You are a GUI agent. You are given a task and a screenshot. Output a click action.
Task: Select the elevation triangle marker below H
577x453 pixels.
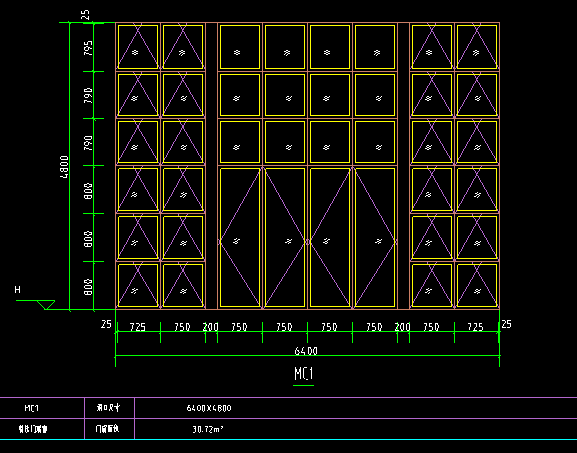coord(46,305)
